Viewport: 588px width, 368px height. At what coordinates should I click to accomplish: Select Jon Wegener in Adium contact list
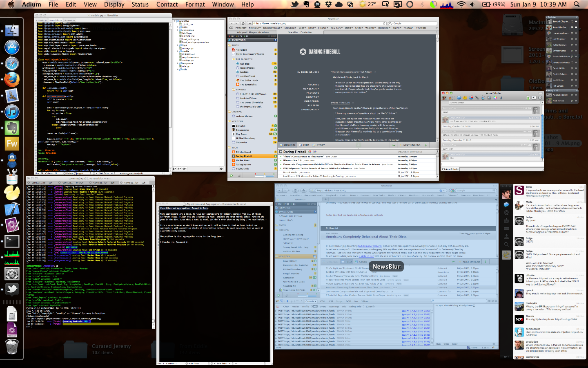click(x=563, y=39)
